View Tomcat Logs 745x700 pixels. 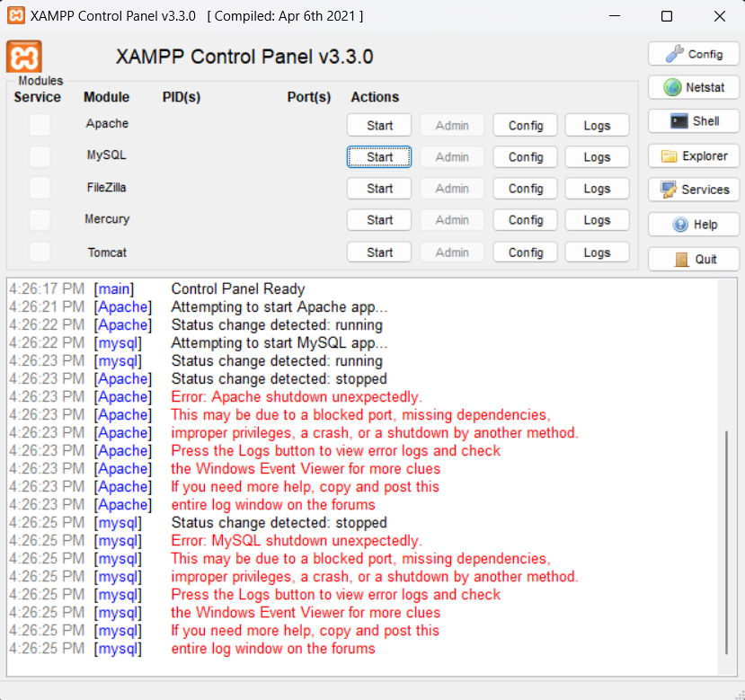click(597, 253)
